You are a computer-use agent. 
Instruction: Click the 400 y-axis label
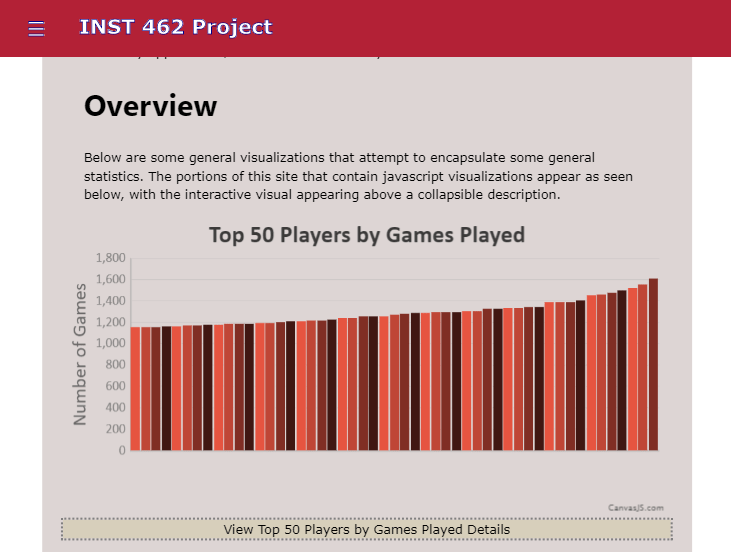coord(115,407)
